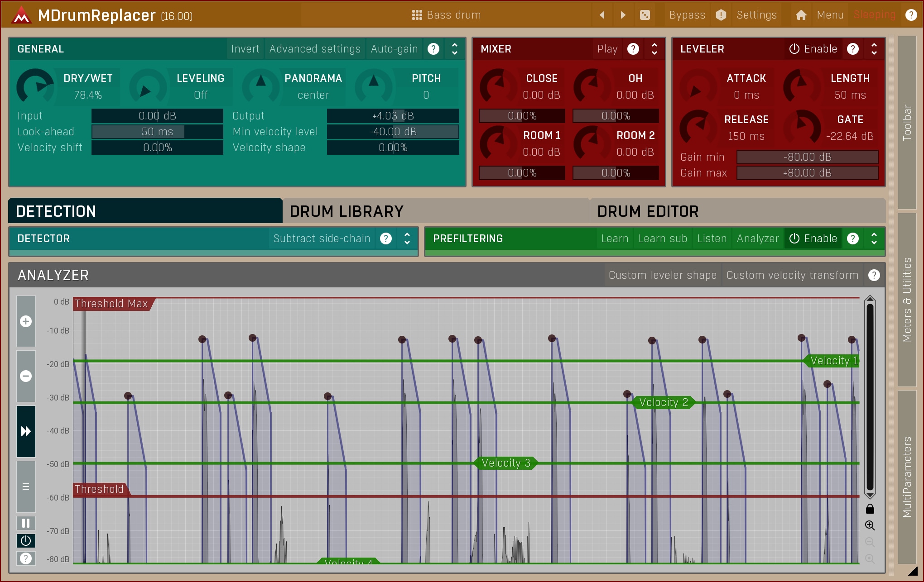This screenshot has height=582, width=924.
Task: Zoom out analyzer with minus button
Action: pyautogui.click(x=26, y=376)
